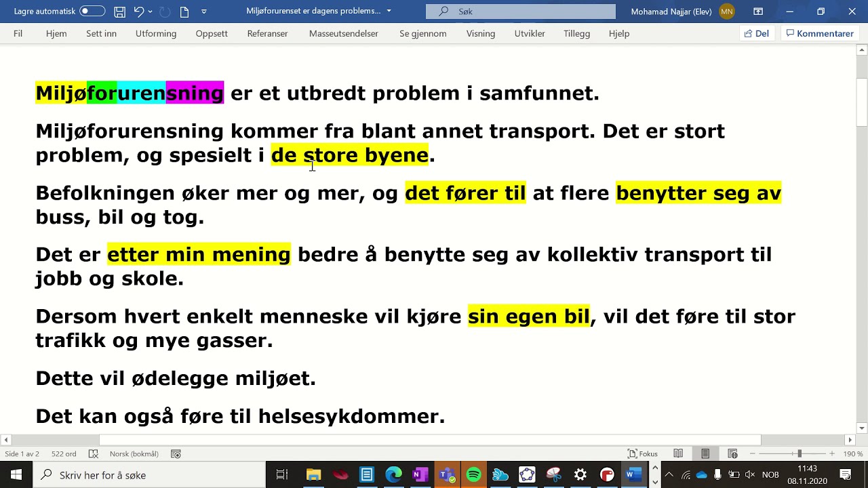Click the vertical scrollbar down arrow
868x488 pixels.
tap(862, 428)
